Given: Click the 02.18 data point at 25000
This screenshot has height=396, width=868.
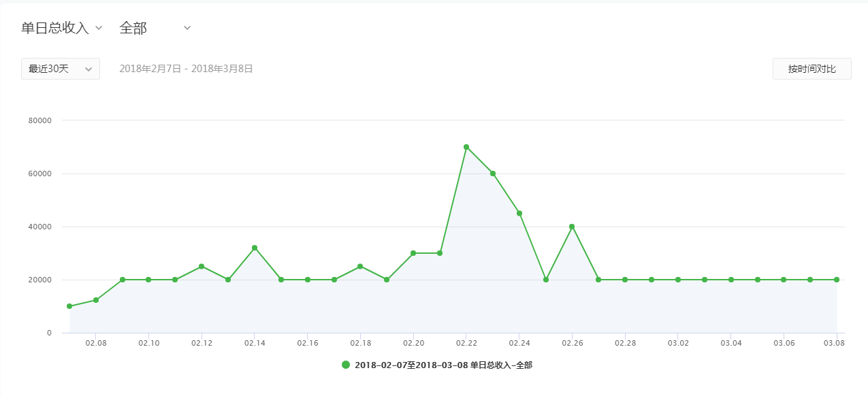Looking at the screenshot, I should click(x=360, y=266).
